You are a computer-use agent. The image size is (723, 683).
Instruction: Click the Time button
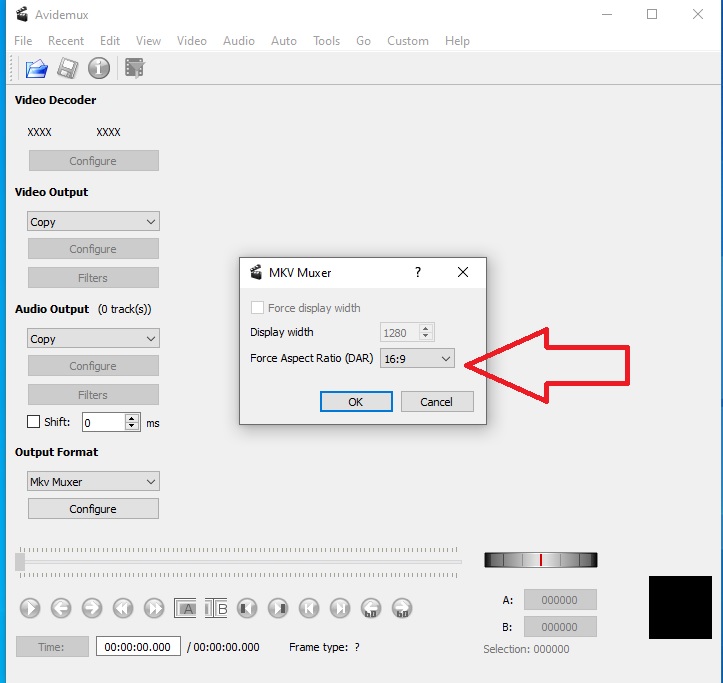pyautogui.click(x=52, y=647)
